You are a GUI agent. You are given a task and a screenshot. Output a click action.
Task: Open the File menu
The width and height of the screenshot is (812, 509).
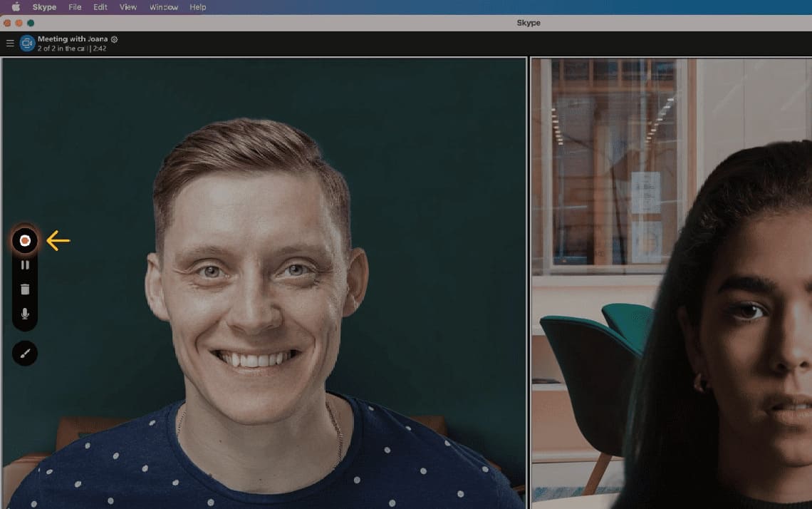coord(74,7)
